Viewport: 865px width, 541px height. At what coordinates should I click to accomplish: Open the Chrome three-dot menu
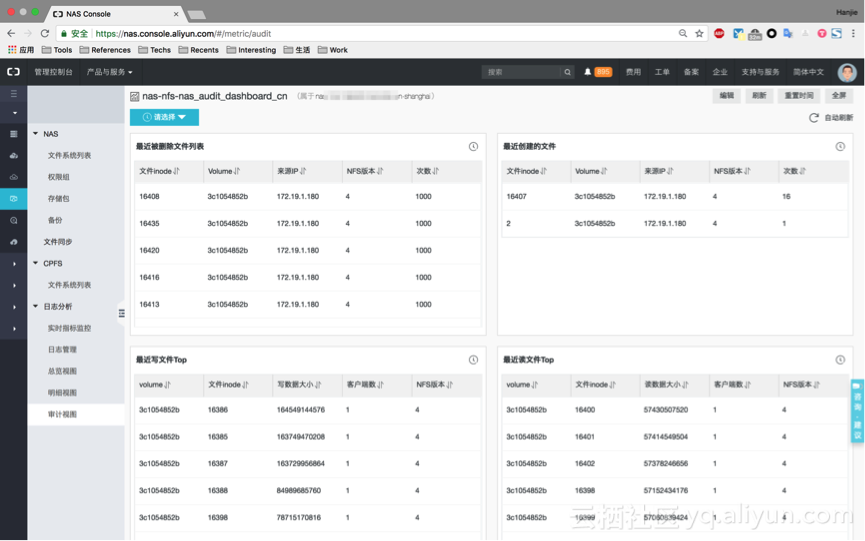[x=853, y=34]
